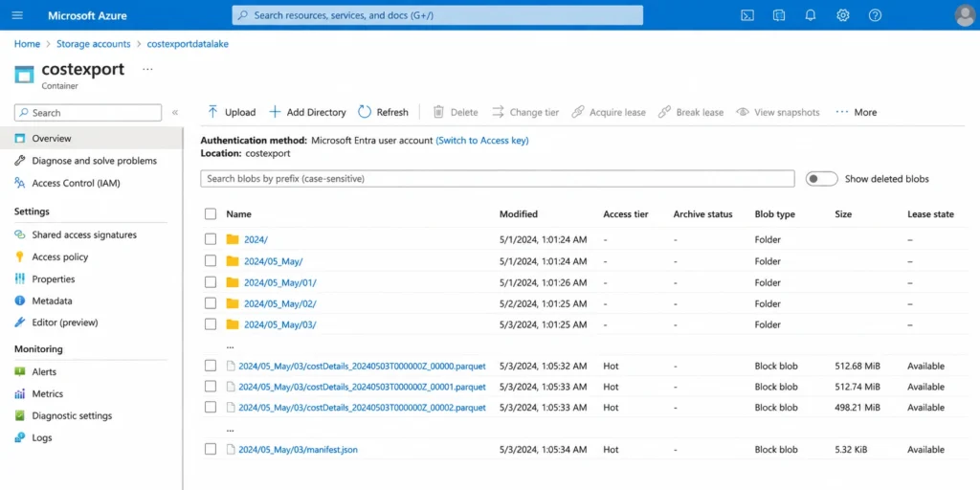Open the Help question mark icon
The height and width of the screenshot is (490, 980).
click(875, 15)
